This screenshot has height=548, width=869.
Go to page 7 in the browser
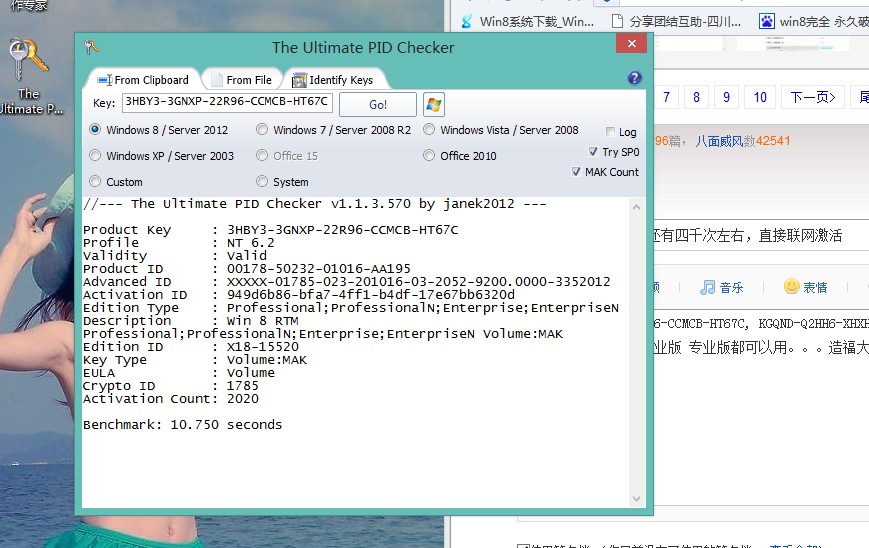coord(666,98)
